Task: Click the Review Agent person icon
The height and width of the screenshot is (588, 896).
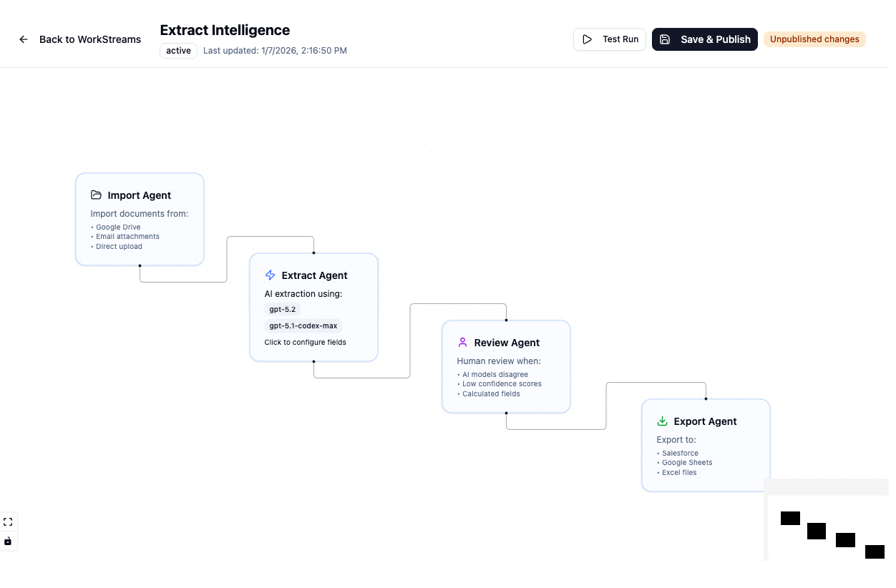Action: pos(462,343)
